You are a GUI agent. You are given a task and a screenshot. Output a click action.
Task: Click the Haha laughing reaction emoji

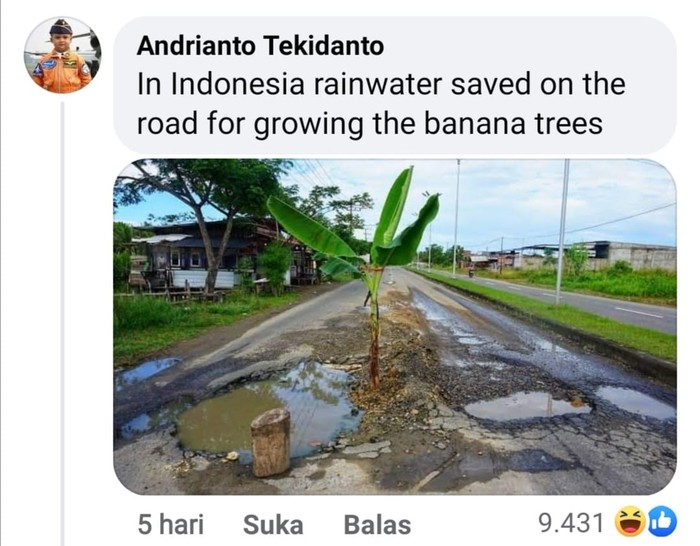point(629,522)
